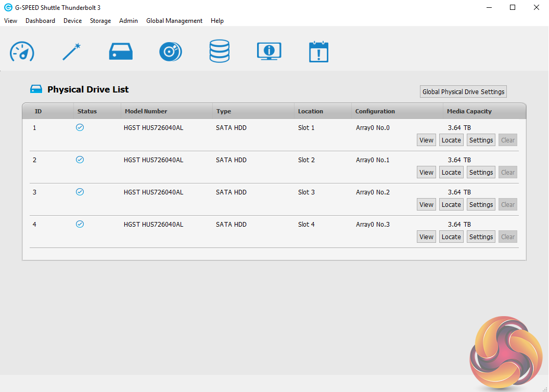Sort by Media Capacity column header
Image resolution: width=549 pixels, height=392 pixels.
[469, 111]
